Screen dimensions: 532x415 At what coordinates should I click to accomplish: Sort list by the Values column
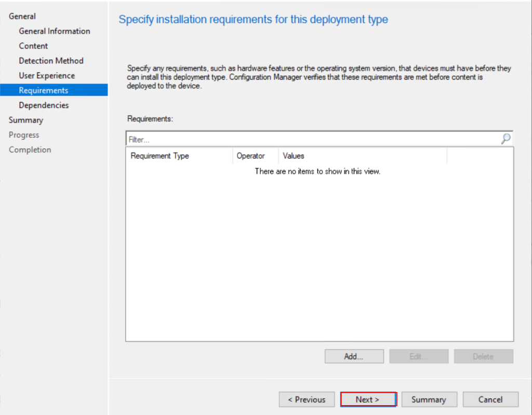click(x=294, y=156)
